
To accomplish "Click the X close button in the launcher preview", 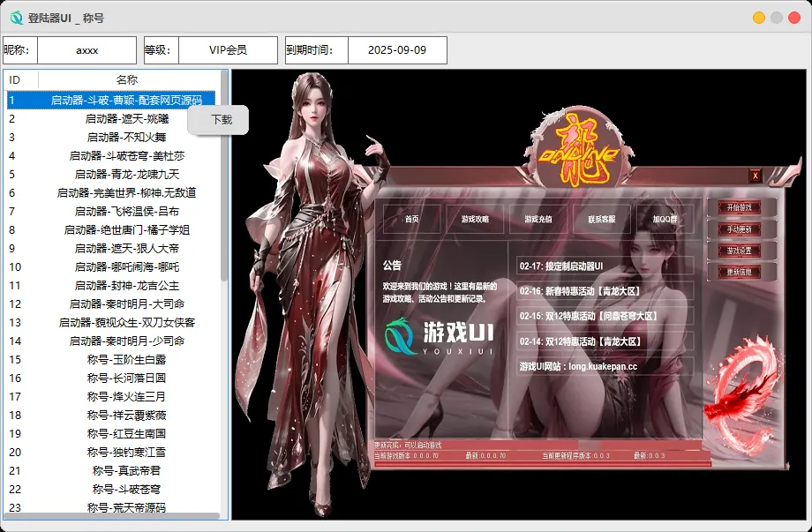I will (755, 176).
